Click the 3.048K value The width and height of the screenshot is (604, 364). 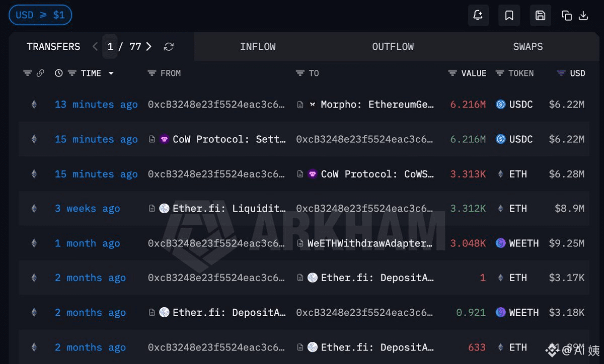coord(468,243)
